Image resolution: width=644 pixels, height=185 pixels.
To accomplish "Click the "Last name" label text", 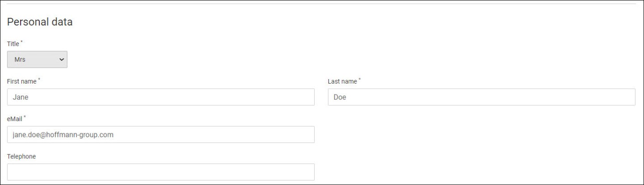I will tap(342, 82).
